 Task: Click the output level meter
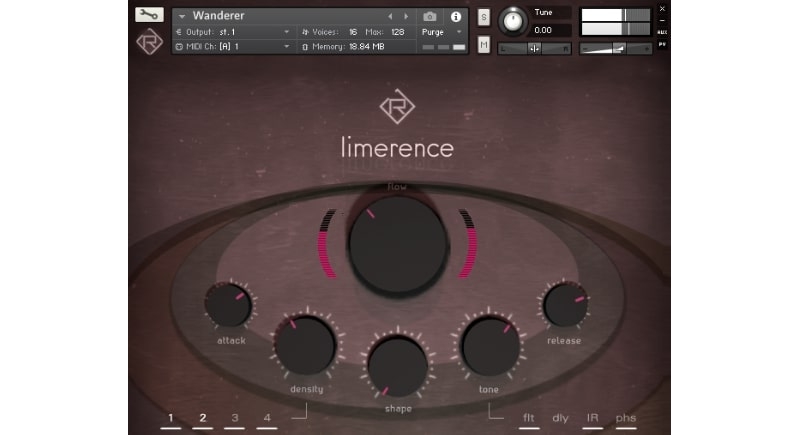615,22
